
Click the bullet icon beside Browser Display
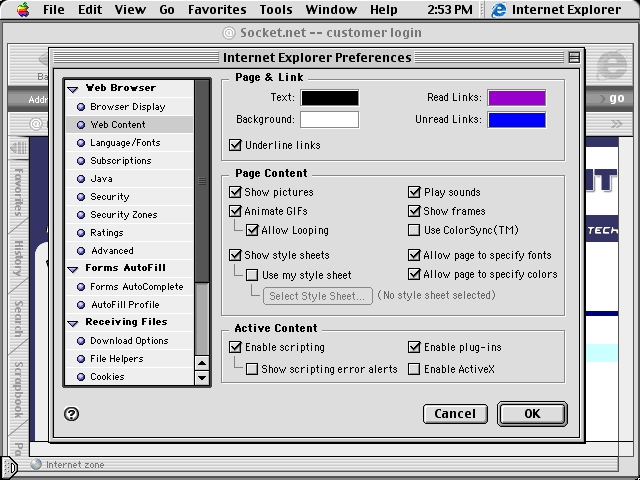(81, 107)
